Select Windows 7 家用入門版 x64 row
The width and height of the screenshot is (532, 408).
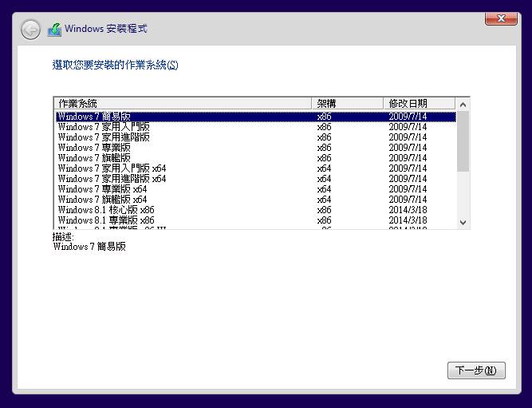click(x=256, y=168)
